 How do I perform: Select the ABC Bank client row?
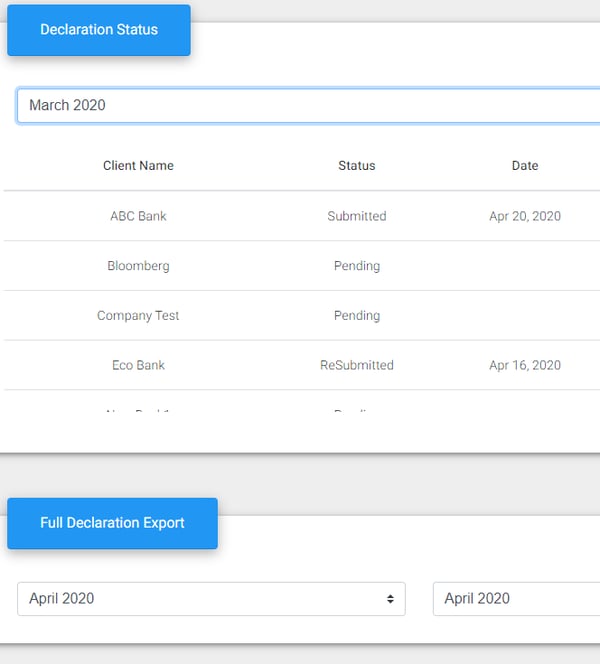301,216
